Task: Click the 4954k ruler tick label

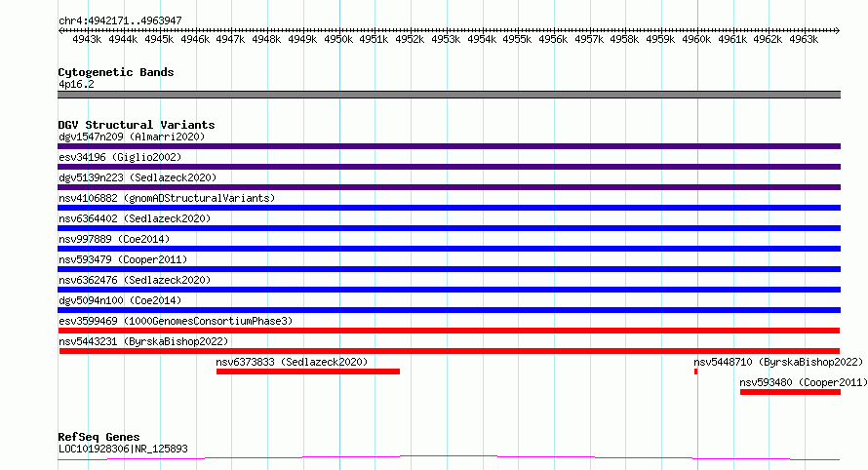Action: [482, 39]
